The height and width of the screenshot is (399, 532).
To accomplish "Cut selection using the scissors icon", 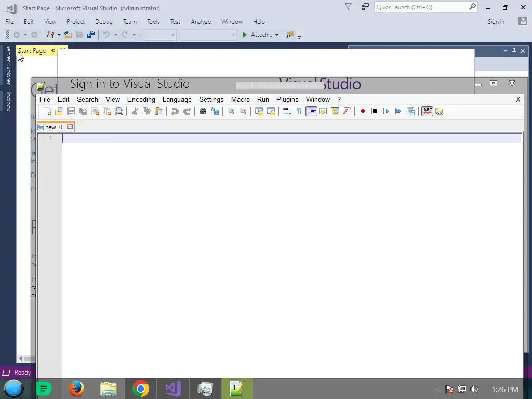I will 135,111.
